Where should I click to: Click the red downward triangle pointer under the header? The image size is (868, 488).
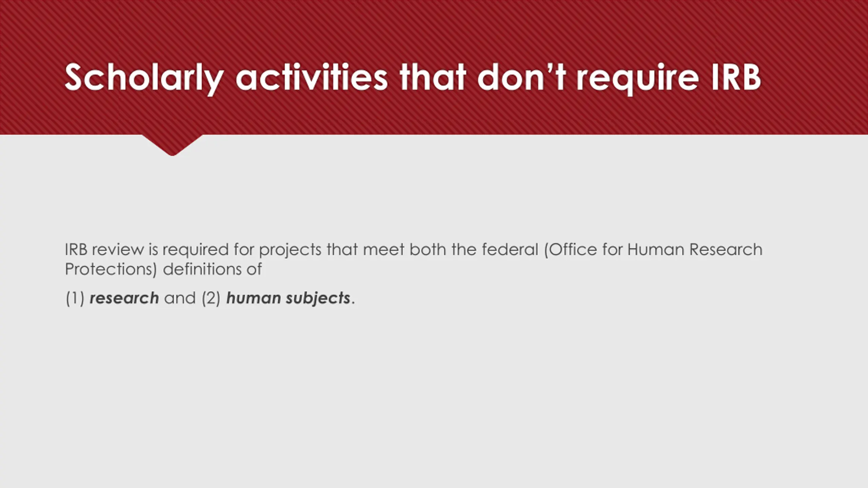pos(172,145)
